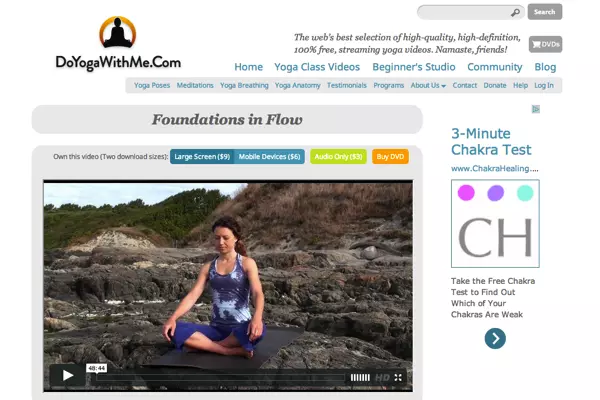Click the round arrow button in the Chakra ad
Viewport: 600px width, 400px height.
tap(495, 338)
